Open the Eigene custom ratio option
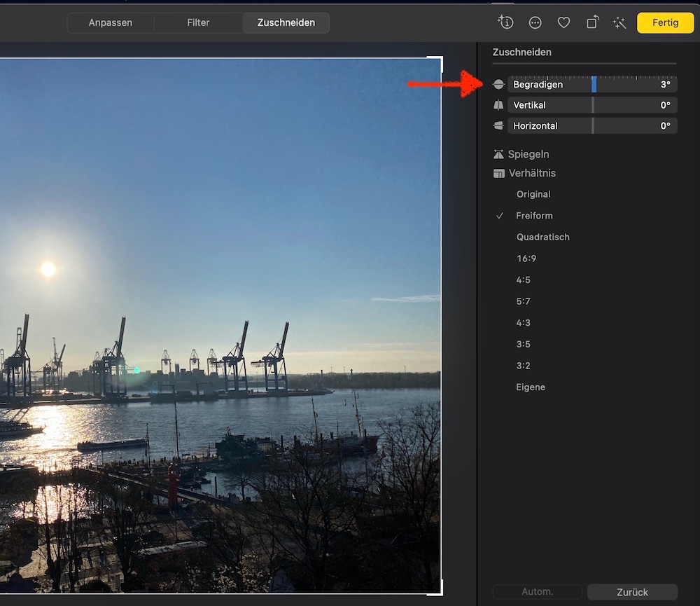700x606 pixels. click(531, 387)
